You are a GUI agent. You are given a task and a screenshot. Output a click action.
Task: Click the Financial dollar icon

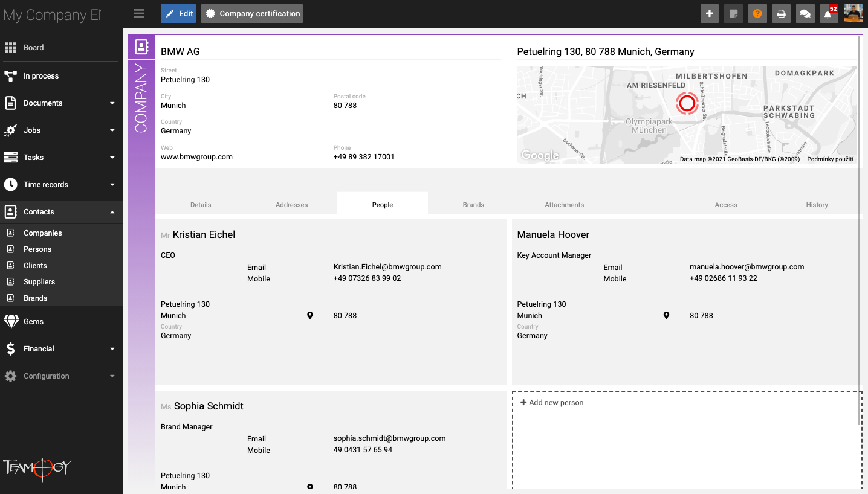coord(10,349)
